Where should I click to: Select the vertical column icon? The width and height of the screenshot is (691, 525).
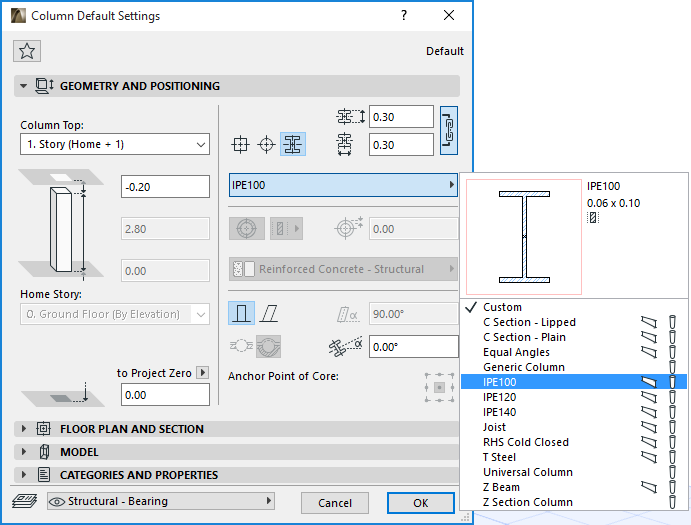[241, 313]
